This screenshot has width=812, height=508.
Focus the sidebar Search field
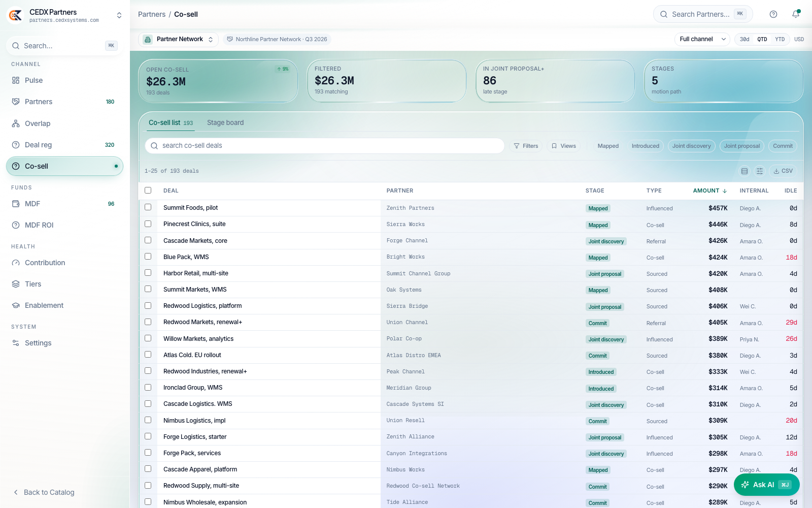(64, 46)
